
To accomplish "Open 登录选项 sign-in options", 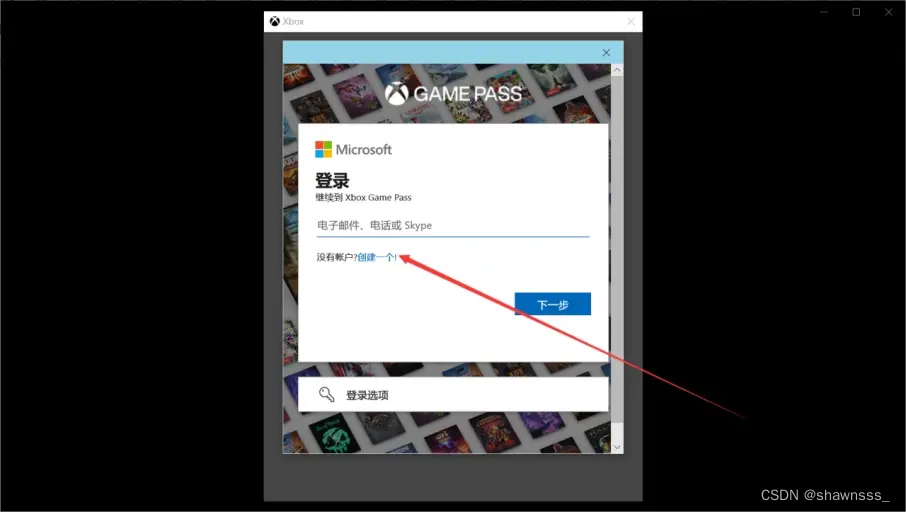I will (x=453, y=395).
